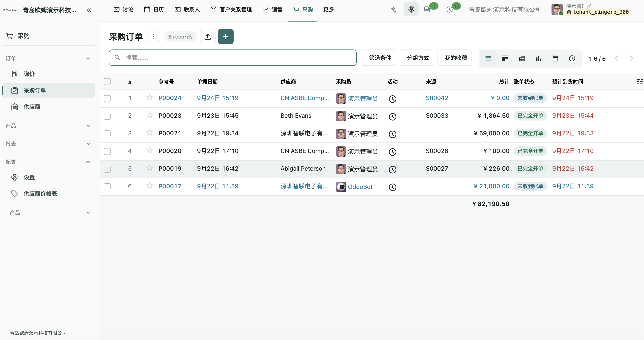Image resolution: width=644 pixels, height=340 pixels.
Task: Toggle the debug bug icon
Action: pyautogui.click(x=411, y=9)
